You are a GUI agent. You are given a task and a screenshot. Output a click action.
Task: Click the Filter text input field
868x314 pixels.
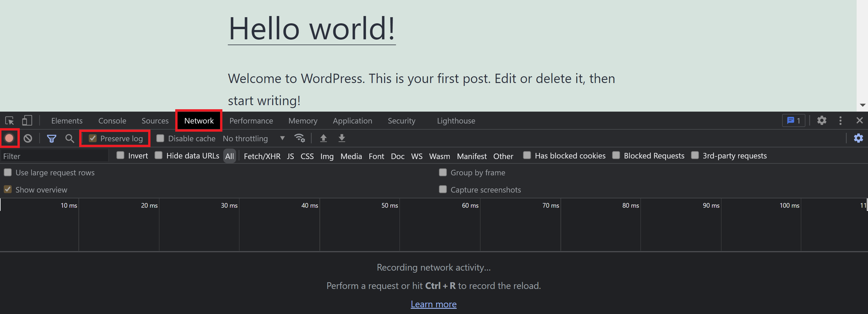pos(54,156)
